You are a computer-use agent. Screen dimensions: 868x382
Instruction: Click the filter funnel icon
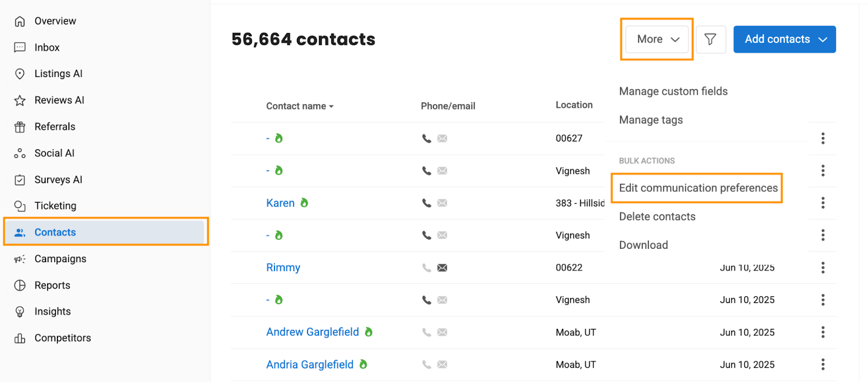coord(710,39)
